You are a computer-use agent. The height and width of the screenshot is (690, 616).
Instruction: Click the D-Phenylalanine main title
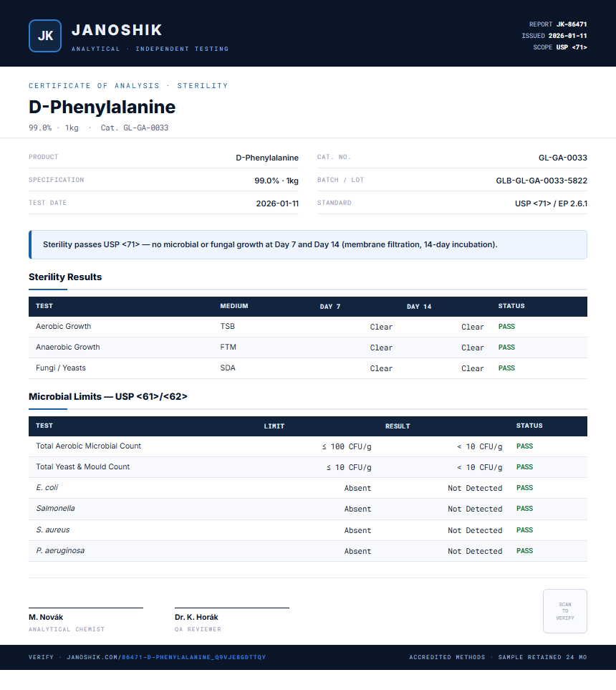[102, 107]
